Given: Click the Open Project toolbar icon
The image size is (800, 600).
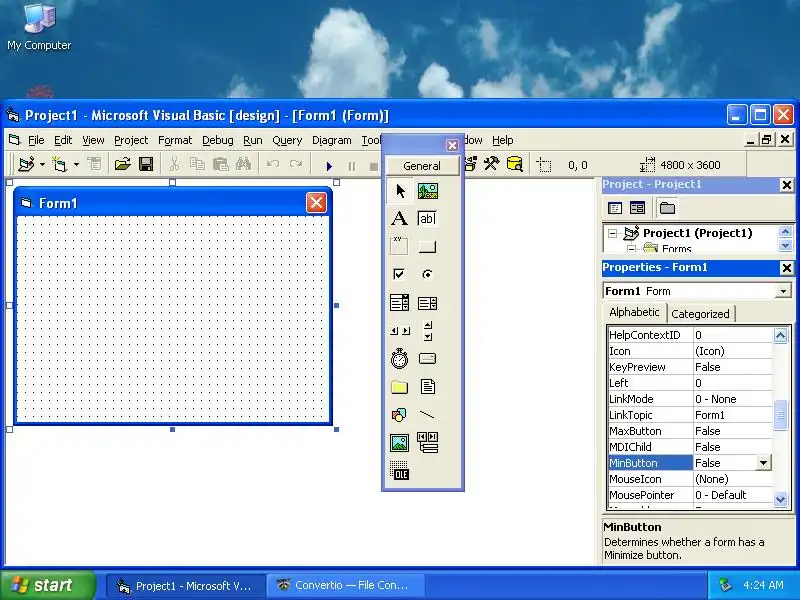Looking at the screenshot, I should [122, 164].
